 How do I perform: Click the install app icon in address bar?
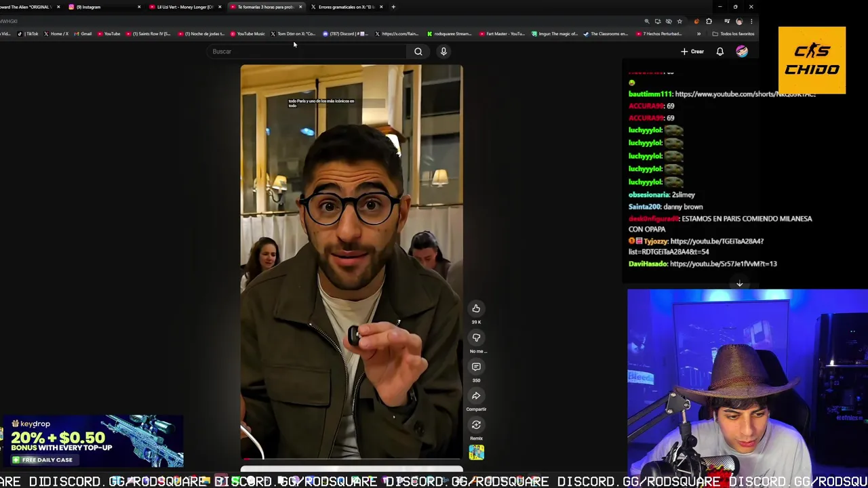(x=657, y=21)
